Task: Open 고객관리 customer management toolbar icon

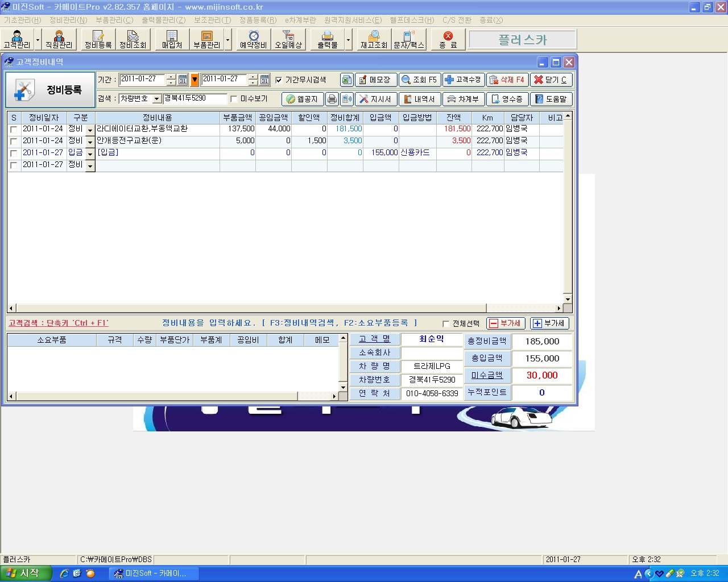Action: pos(17,40)
